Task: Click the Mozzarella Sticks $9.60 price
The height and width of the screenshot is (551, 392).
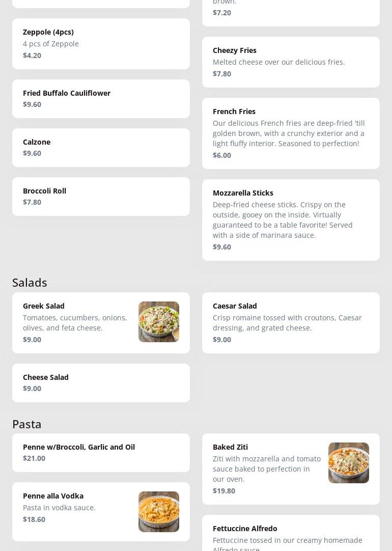Action: (x=222, y=247)
